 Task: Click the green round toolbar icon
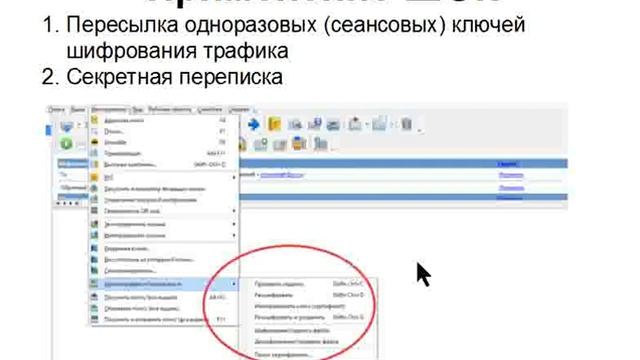(x=66, y=143)
